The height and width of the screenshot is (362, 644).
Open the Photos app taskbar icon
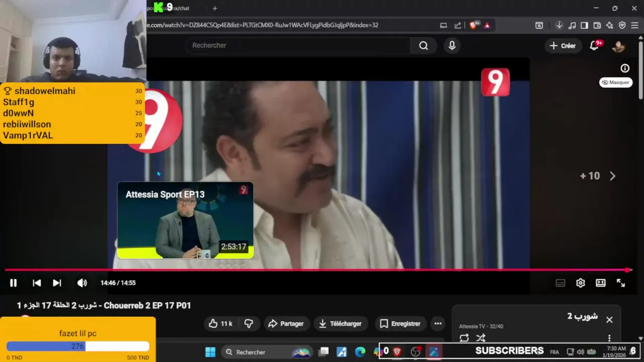[x=434, y=352]
